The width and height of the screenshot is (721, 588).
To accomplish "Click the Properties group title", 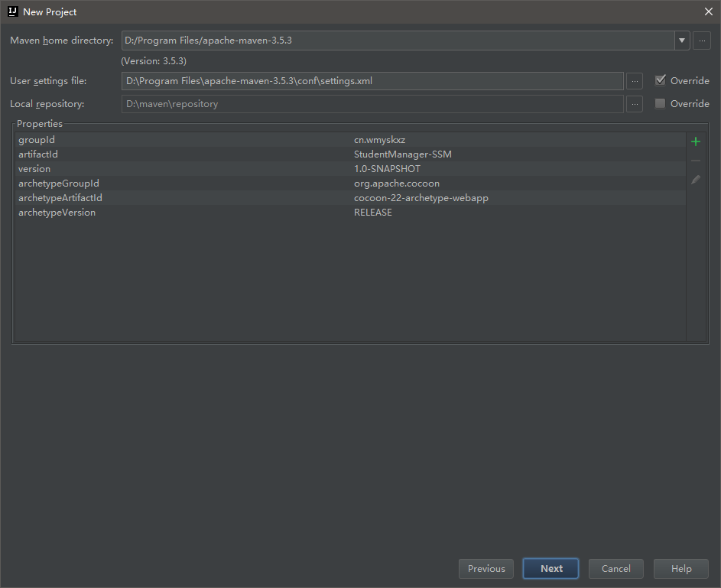I will tap(40, 124).
